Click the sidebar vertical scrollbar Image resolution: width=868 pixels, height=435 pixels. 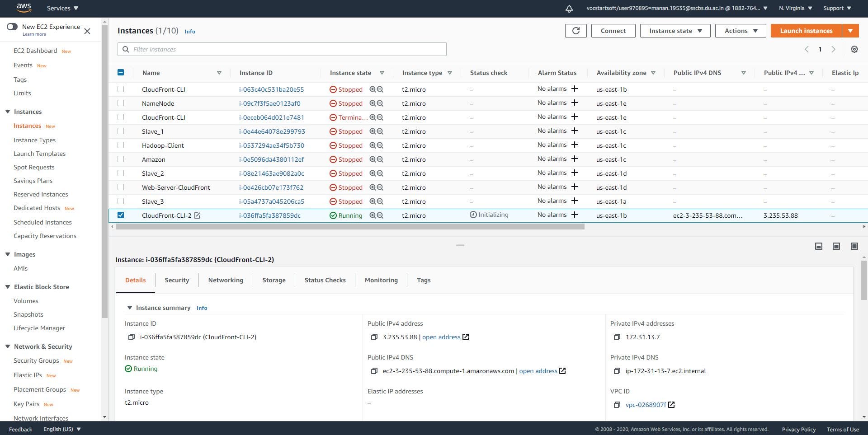105,172
